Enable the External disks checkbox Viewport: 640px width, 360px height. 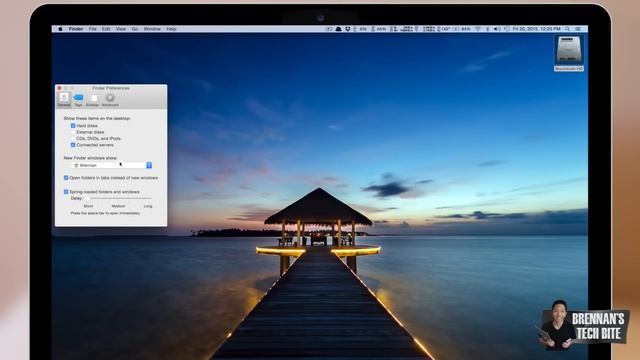(73, 132)
